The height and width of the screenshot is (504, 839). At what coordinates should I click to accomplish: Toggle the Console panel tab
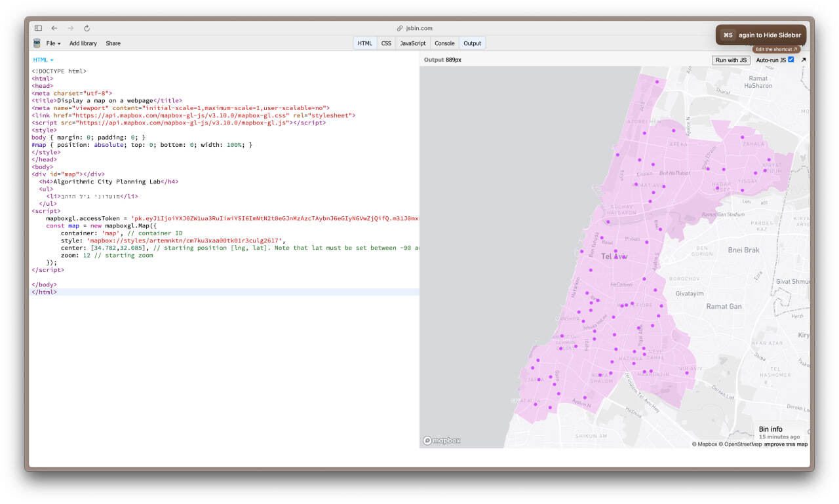444,43
